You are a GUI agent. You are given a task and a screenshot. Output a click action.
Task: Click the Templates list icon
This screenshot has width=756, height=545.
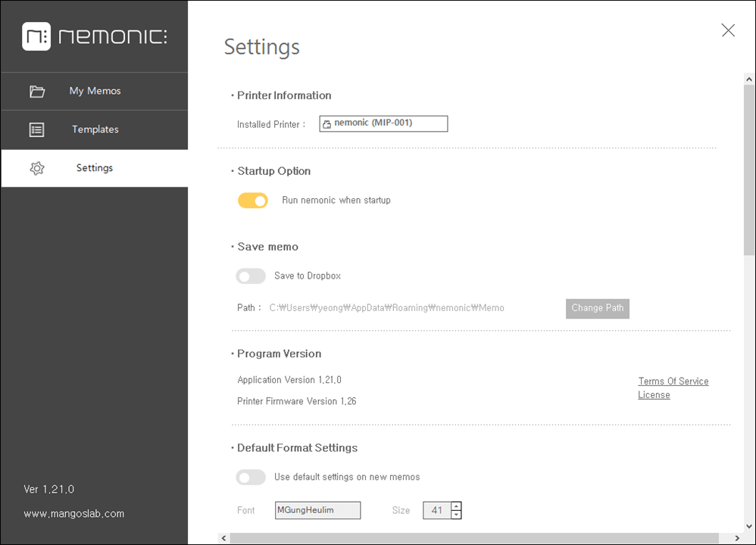point(36,129)
